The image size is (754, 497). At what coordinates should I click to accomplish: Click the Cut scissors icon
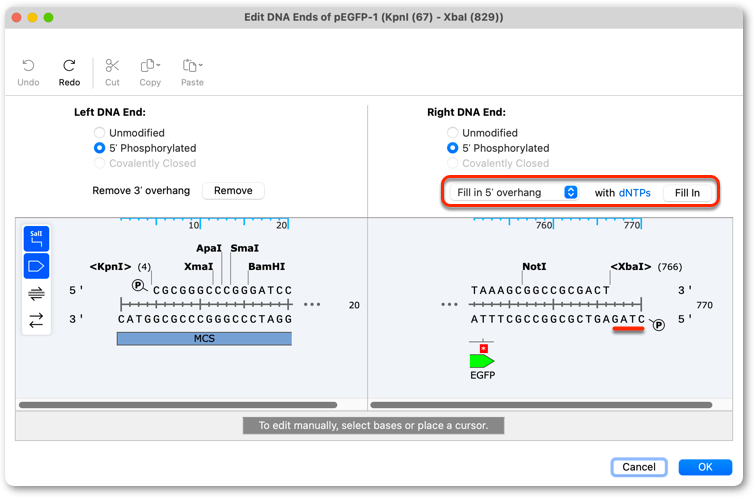(112, 66)
